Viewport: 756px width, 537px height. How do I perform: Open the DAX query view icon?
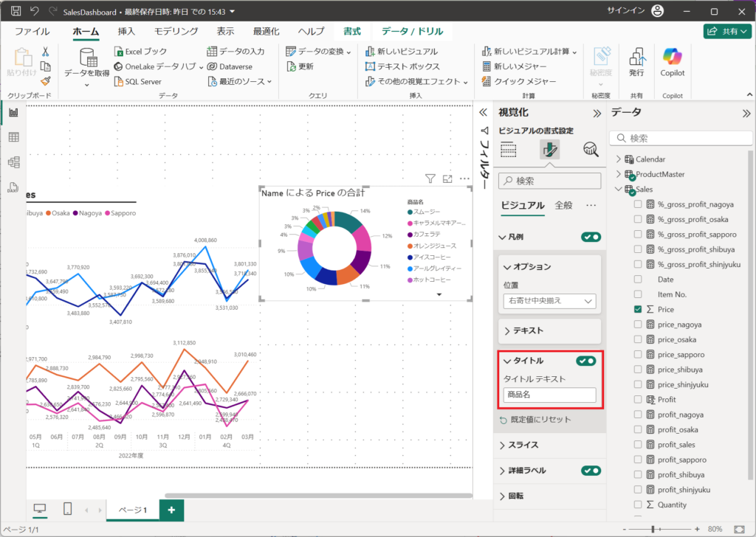pos(13,187)
